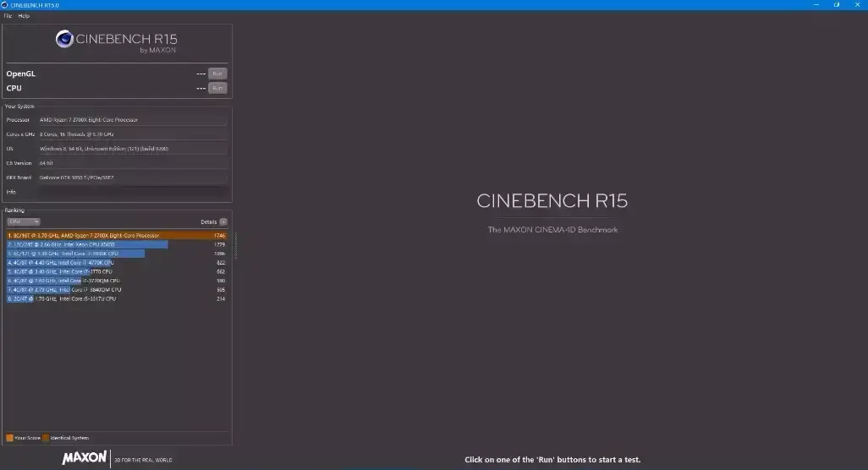Click the CPU test label
The height and width of the screenshot is (470, 868).
14,88
